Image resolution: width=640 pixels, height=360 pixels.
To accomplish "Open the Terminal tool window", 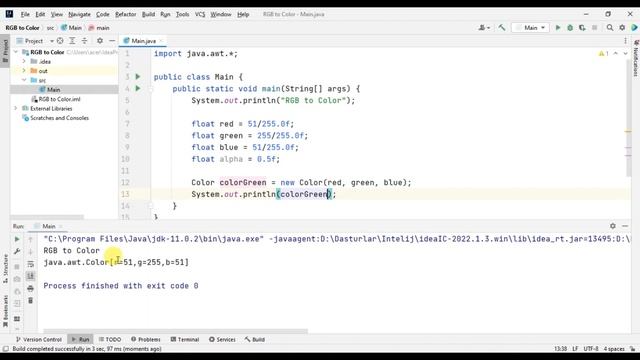I will click(185, 339).
